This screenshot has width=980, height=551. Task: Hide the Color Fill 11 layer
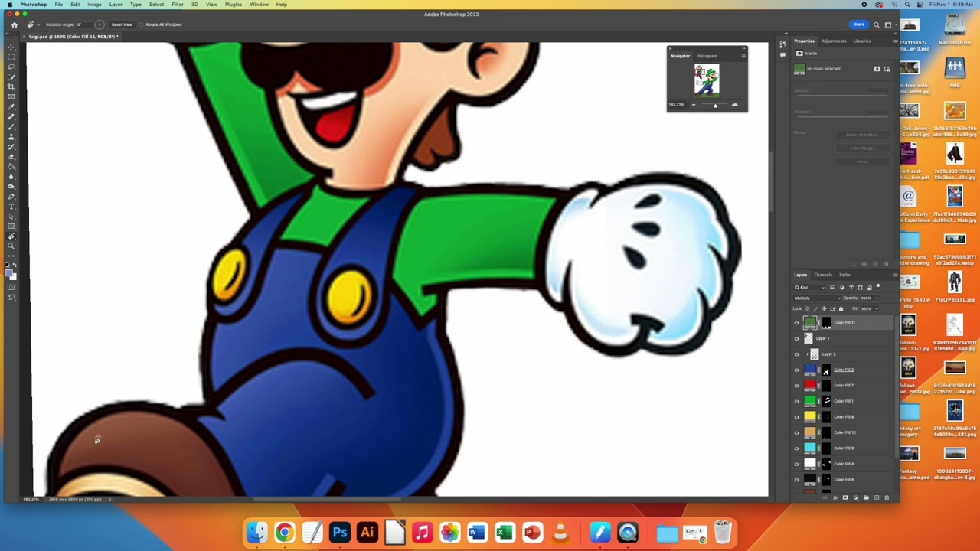[x=796, y=323]
